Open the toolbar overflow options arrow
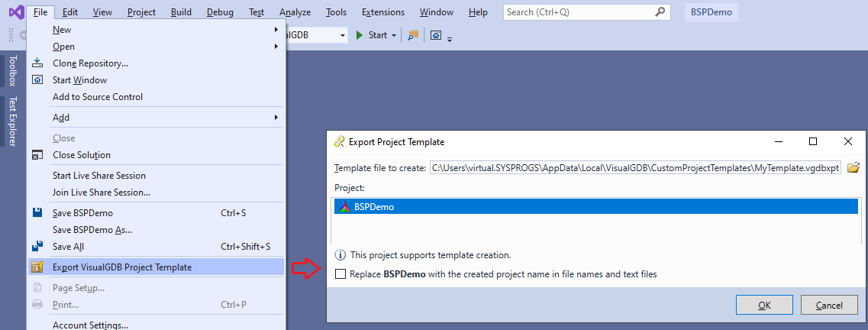Screen dimensions: 868x330 [x=450, y=39]
